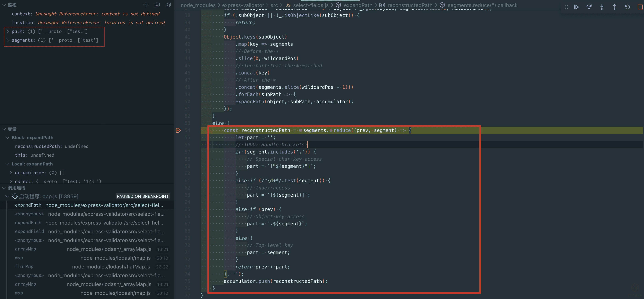Collapse the Block: expandPath scope

click(x=8, y=138)
